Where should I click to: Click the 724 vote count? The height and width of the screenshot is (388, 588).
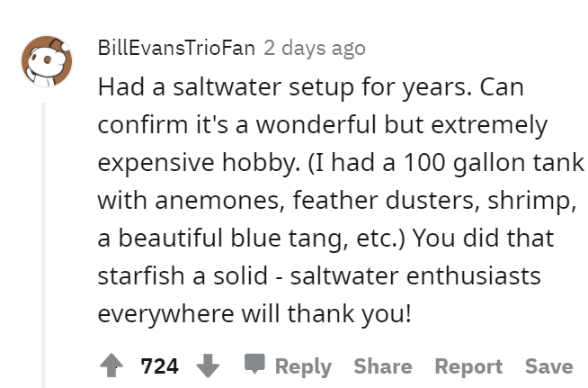tap(159, 366)
